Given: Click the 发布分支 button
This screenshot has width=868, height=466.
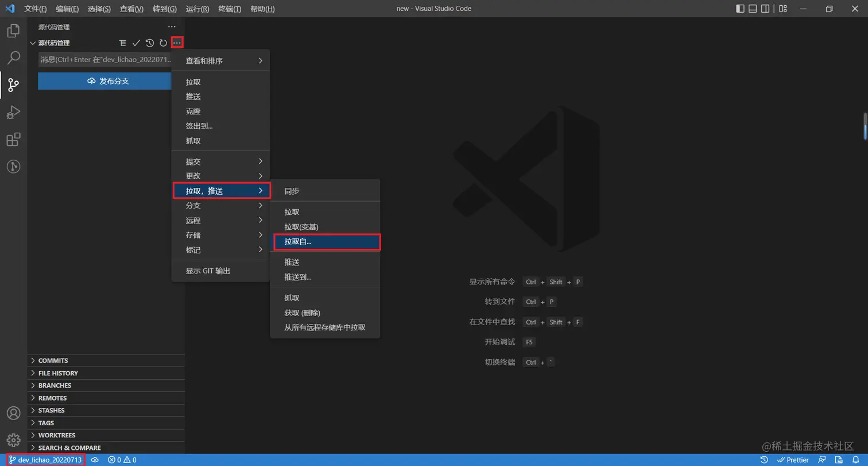Looking at the screenshot, I should 104,81.
